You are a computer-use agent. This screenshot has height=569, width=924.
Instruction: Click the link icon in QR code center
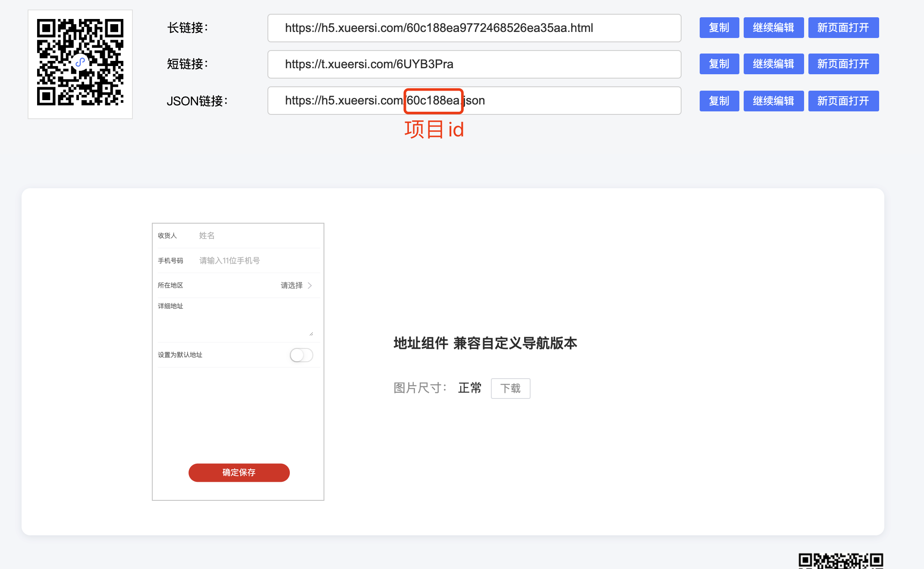[x=80, y=63]
